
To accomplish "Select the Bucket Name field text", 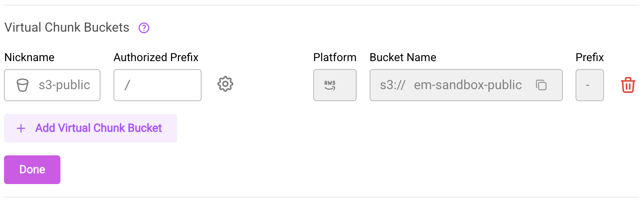I will point(468,85).
